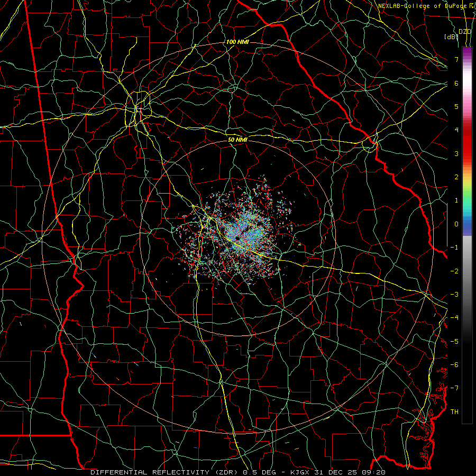This screenshot has height=476, width=476.
Task: Click the "6" value on color scale
Action: tap(456, 83)
